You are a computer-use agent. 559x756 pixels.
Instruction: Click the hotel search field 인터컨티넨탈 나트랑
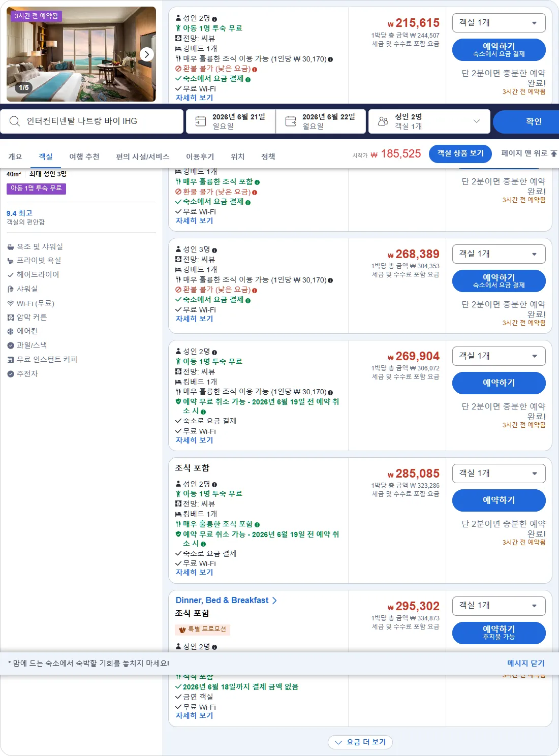pyautogui.click(x=92, y=121)
